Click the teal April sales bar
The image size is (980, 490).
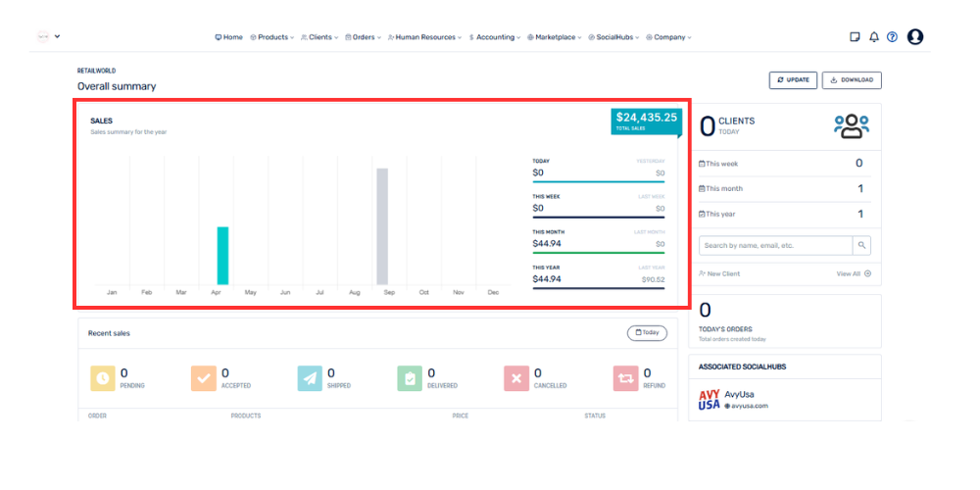(222, 256)
